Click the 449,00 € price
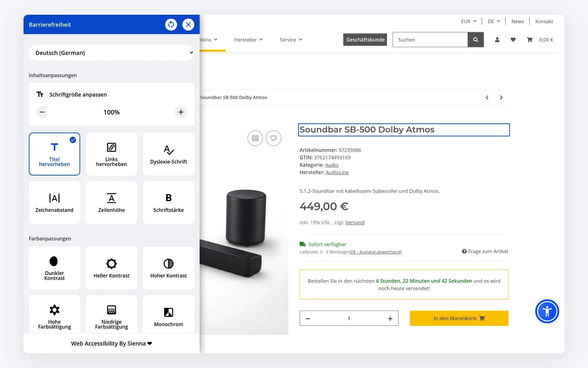588x368 pixels. tap(324, 206)
